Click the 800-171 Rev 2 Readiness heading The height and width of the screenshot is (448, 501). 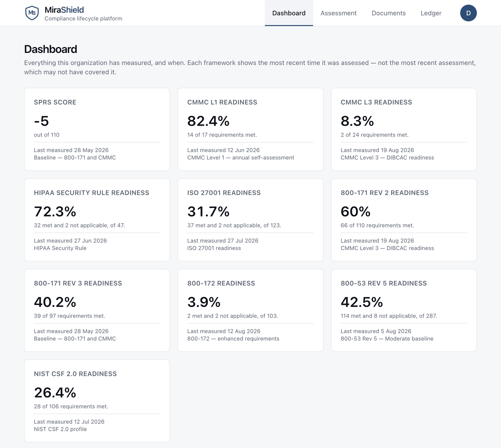click(x=385, y=193)
